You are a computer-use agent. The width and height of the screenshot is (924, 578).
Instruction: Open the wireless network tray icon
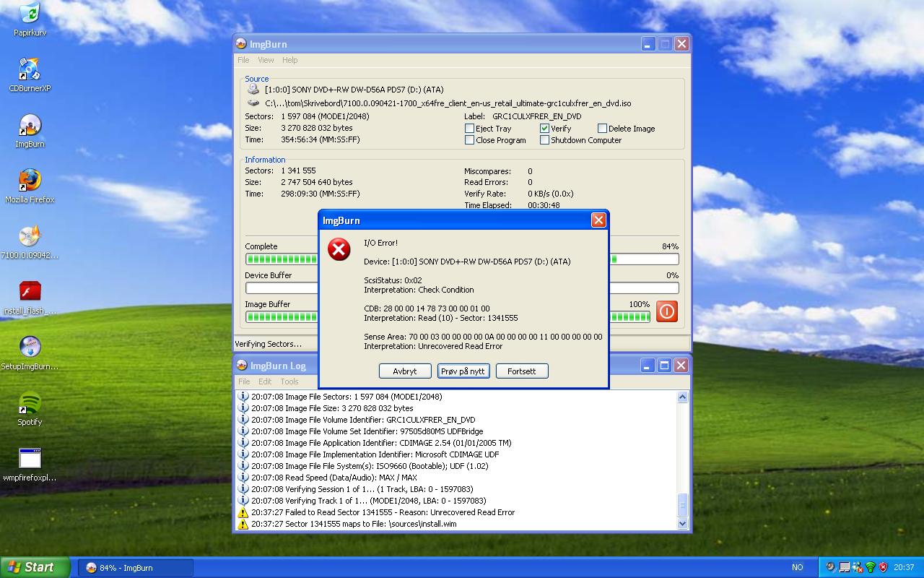click(870, 567)
